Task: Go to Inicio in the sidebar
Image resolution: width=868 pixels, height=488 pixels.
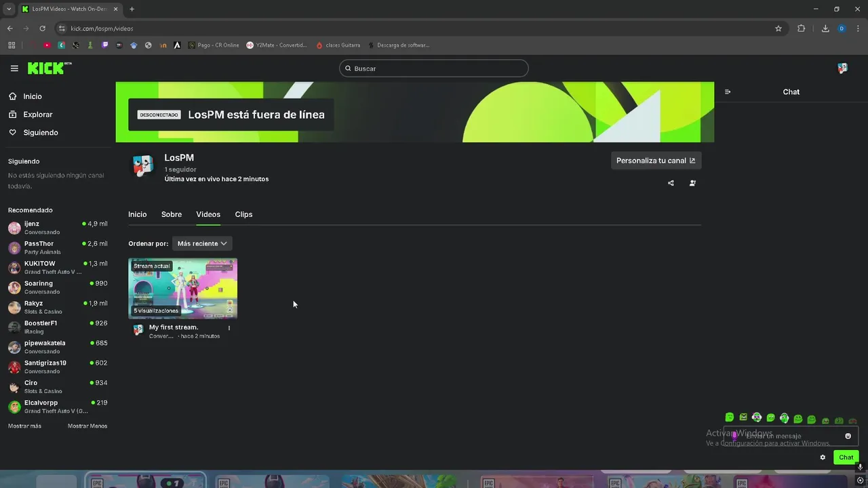Action: pyautogui.click(x=33, y=96)
